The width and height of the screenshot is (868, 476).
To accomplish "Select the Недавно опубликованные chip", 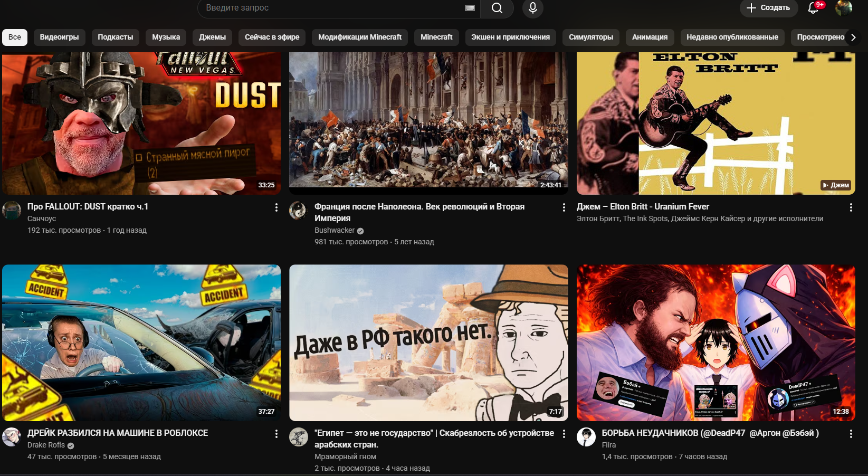I will (x=732, y=37).
